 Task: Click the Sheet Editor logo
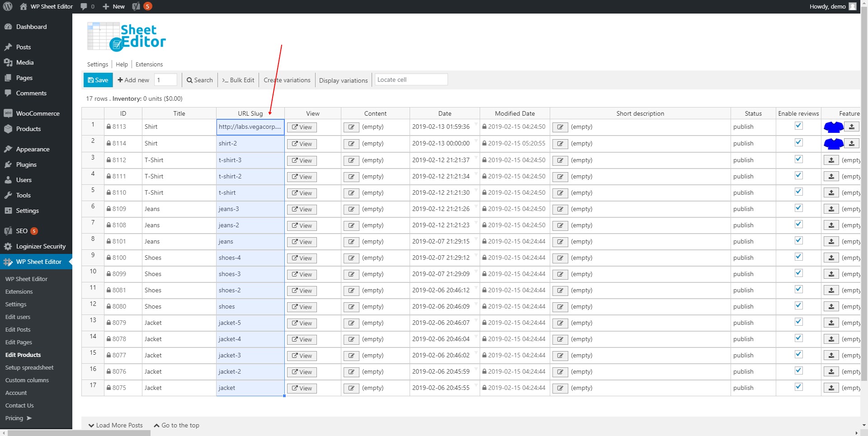127,37
